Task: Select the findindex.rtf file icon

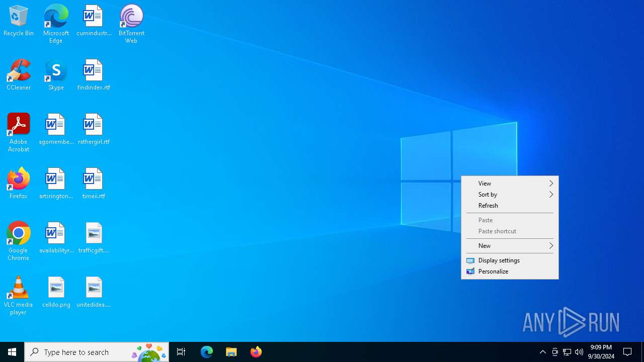Action: pos(94,75)
